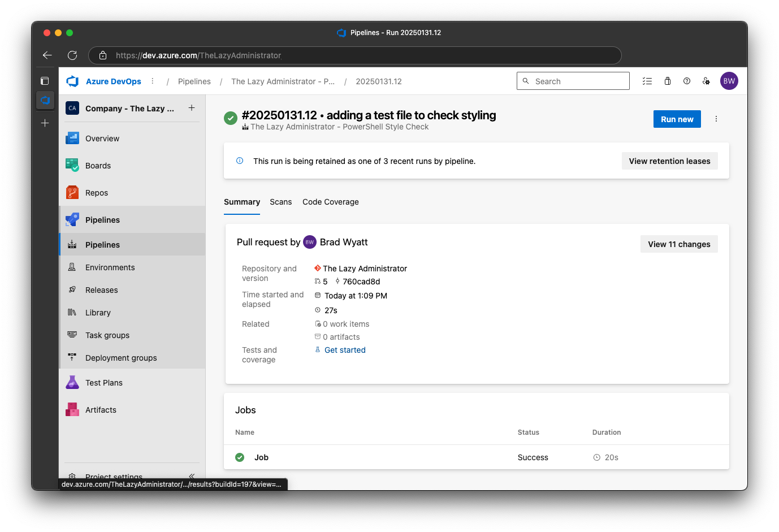The image size is (779, 532).
Task: Click the Run new button
Action: point(677,119)
